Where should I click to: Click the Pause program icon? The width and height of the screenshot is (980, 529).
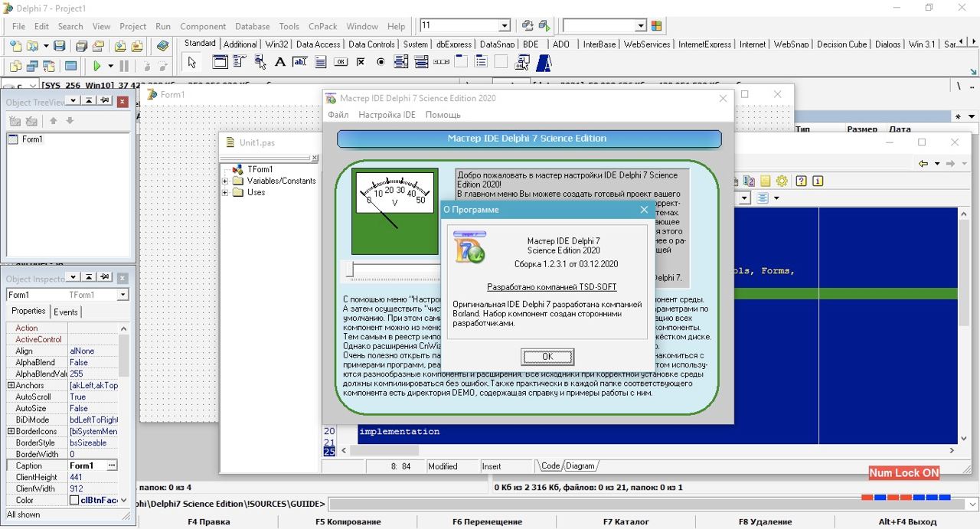pos(124,67)
